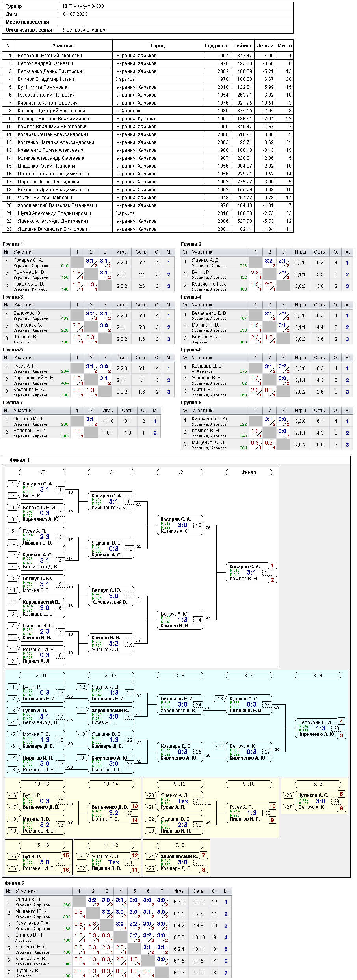The image size is (357, 980).
Task: Click red place badge 2 beside Комлев
Action: coord(272,580)
